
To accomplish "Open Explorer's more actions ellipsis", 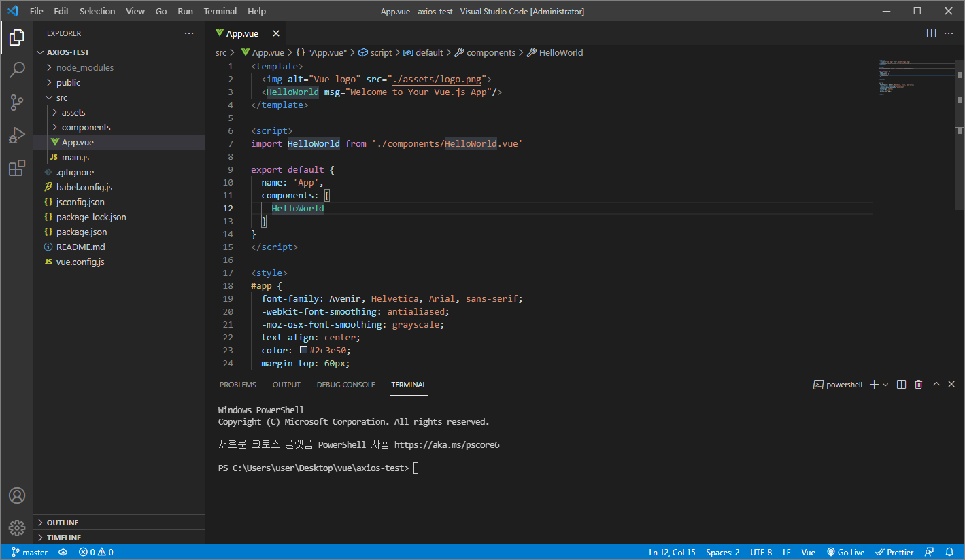I will click(189, 33).
